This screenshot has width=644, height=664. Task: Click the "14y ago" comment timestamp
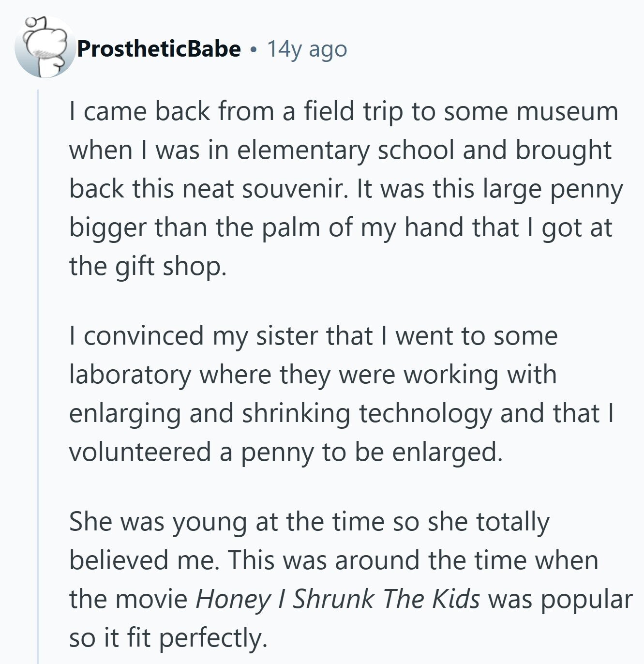tap(307, 49)
